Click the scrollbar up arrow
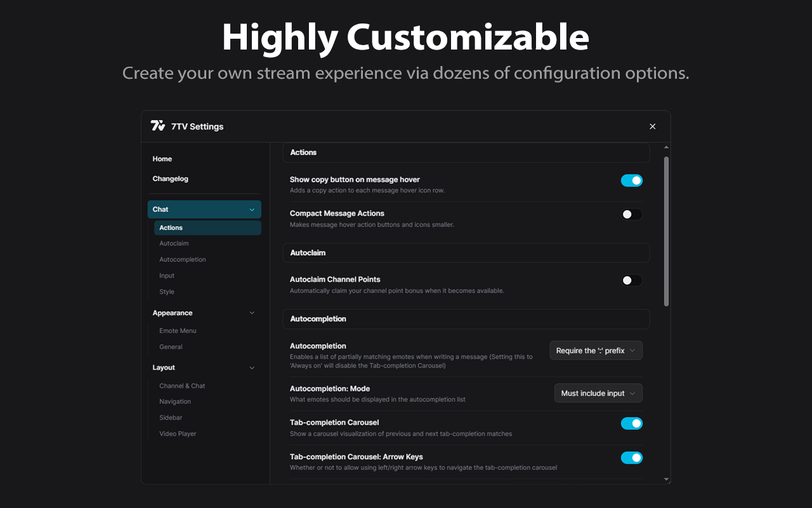The image size is (812, 508). tap(666, 148)
